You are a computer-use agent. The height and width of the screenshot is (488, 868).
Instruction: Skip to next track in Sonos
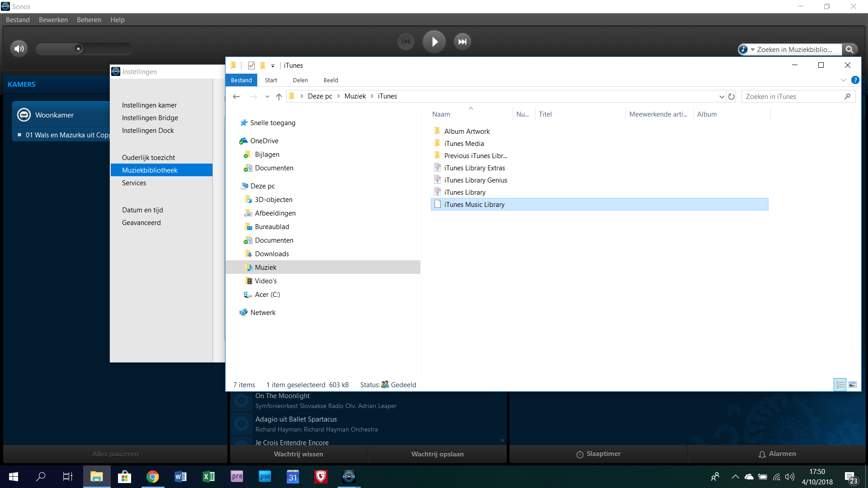tap(462, 42)
